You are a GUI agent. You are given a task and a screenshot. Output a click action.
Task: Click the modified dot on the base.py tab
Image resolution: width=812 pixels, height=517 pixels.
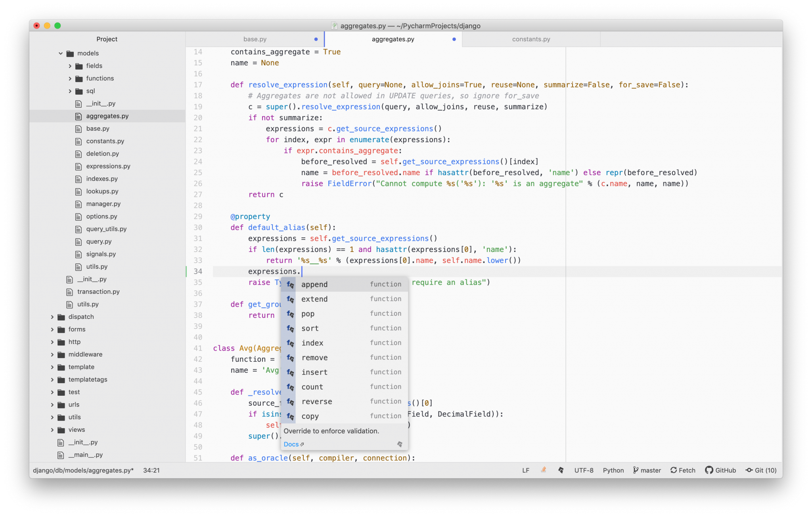coord(316,39)
